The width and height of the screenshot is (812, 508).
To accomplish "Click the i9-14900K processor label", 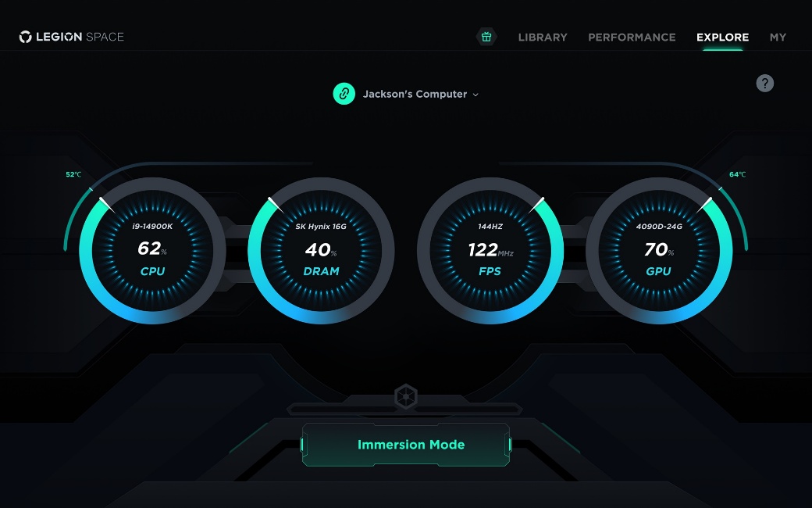I will pos(152,227).
